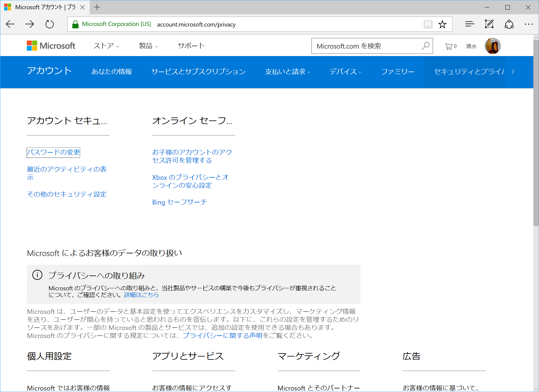Image resolution: width=539 pixels, height=392 pixels.
Task: Open the Bing セーフサーチ link
Action: point(179,202)
